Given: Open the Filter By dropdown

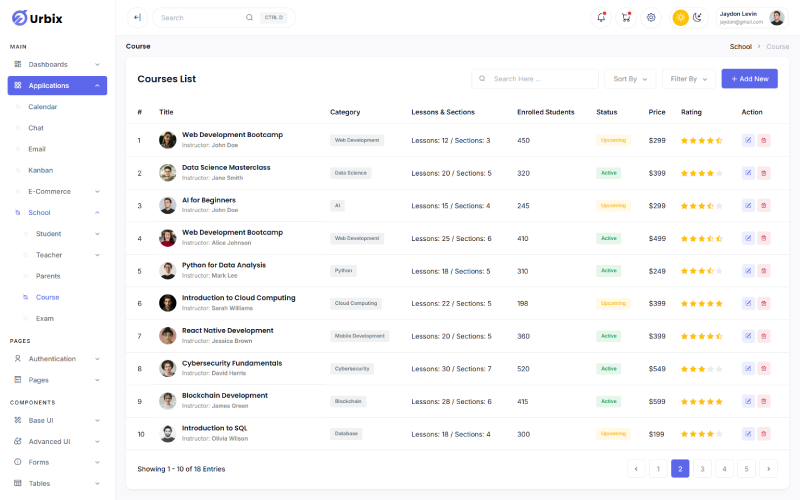Looking at the screenshot, I should coord(689,79).
